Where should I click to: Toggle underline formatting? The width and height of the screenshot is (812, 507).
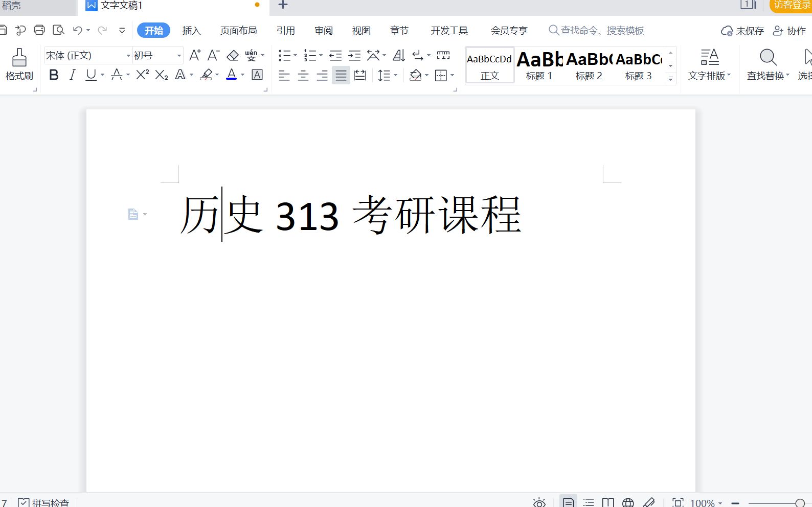91,75
